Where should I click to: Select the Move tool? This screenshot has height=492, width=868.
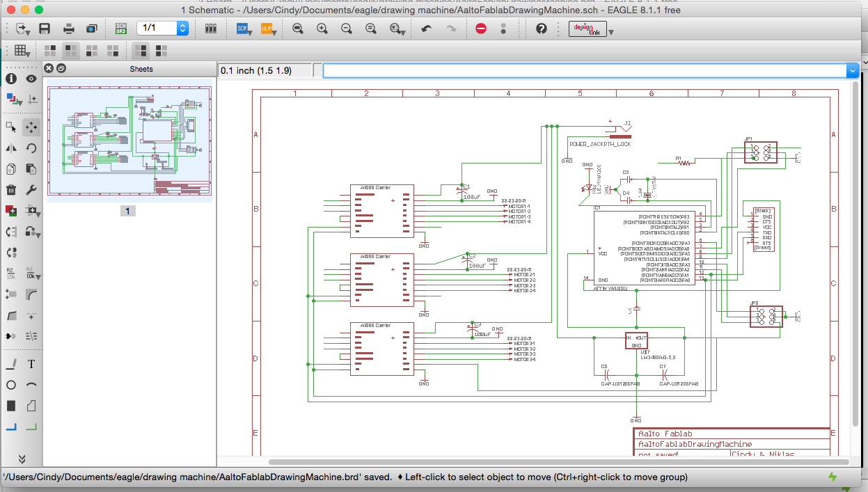pyautogui.click(x=31, y=127)
